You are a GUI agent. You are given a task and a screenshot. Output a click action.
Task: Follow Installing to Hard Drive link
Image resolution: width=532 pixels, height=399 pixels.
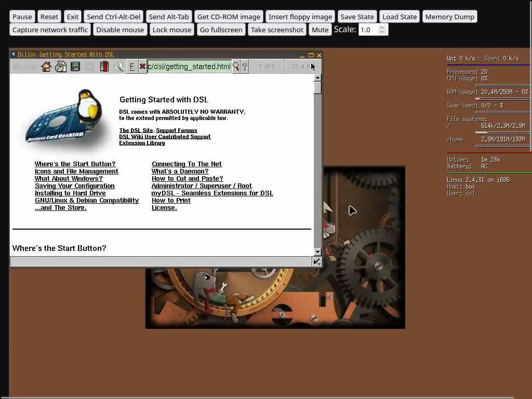click(x=70, y=193)
